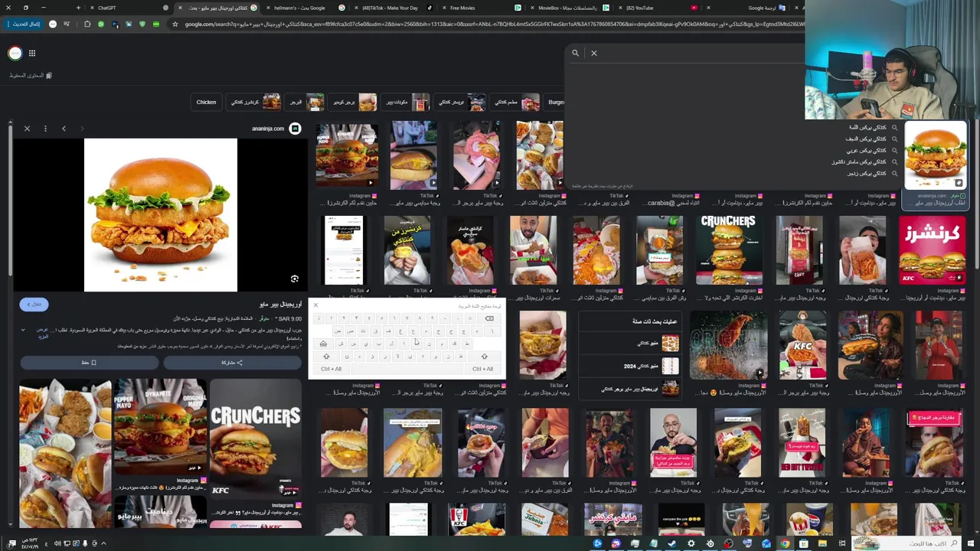Expand description with عرض المزيد
980x551 pixels.
[x=42, y=333]
